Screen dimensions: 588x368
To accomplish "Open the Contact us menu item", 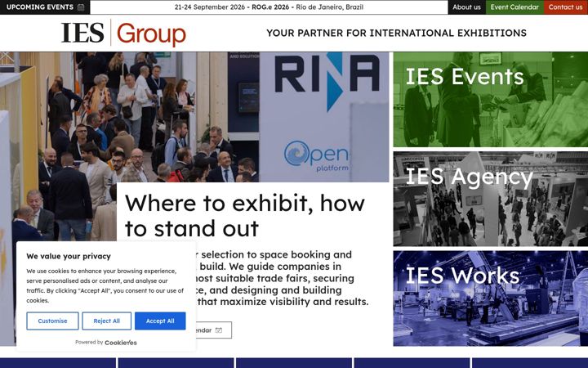I will click(x=565, y=7).
